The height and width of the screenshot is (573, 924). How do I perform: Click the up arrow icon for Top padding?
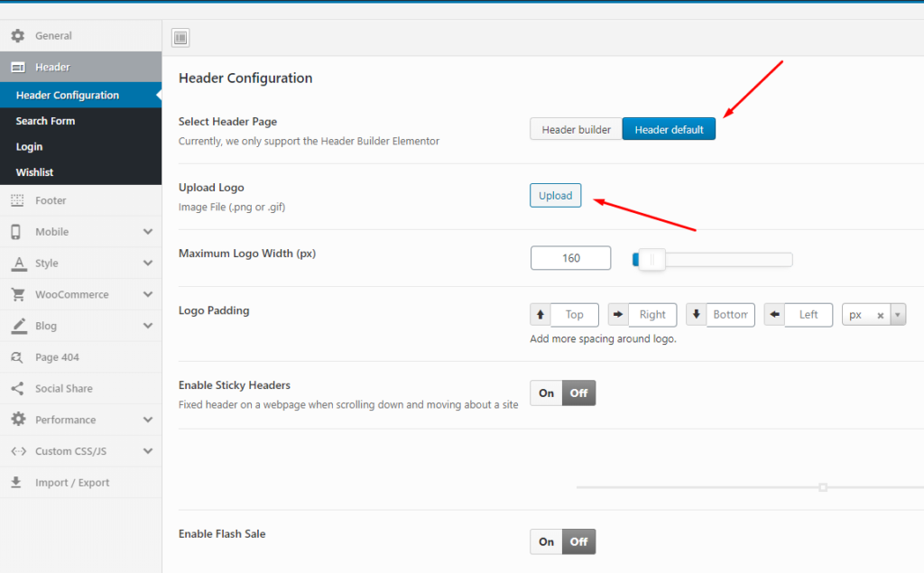click(541, 315)
